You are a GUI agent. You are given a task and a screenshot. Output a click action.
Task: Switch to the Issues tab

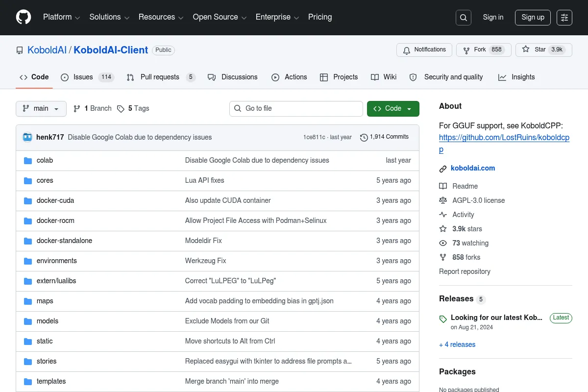click(x=87, y=77)
